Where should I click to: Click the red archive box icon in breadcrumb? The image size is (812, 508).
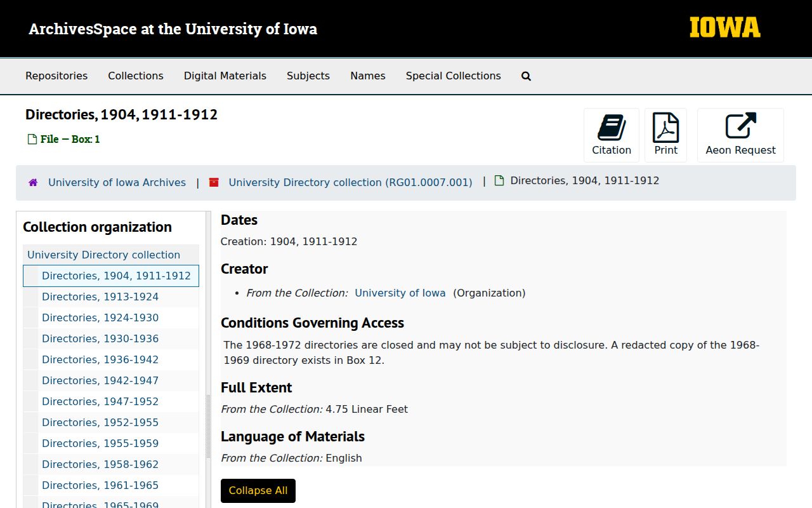(x=214, y=182)
